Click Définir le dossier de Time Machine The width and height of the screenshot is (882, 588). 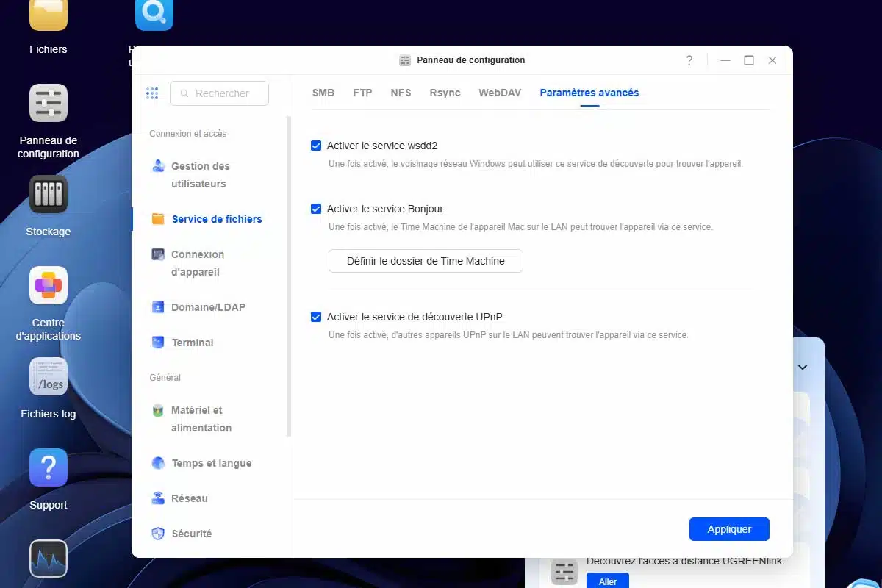426,261
